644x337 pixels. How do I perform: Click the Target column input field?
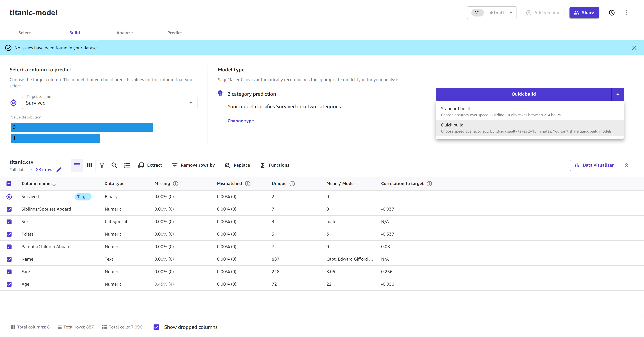point(109,102)
